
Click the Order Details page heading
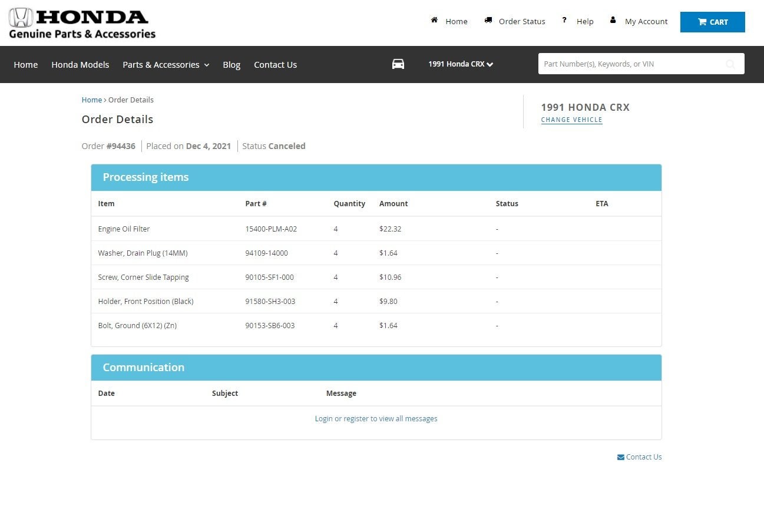coord(117,120)
